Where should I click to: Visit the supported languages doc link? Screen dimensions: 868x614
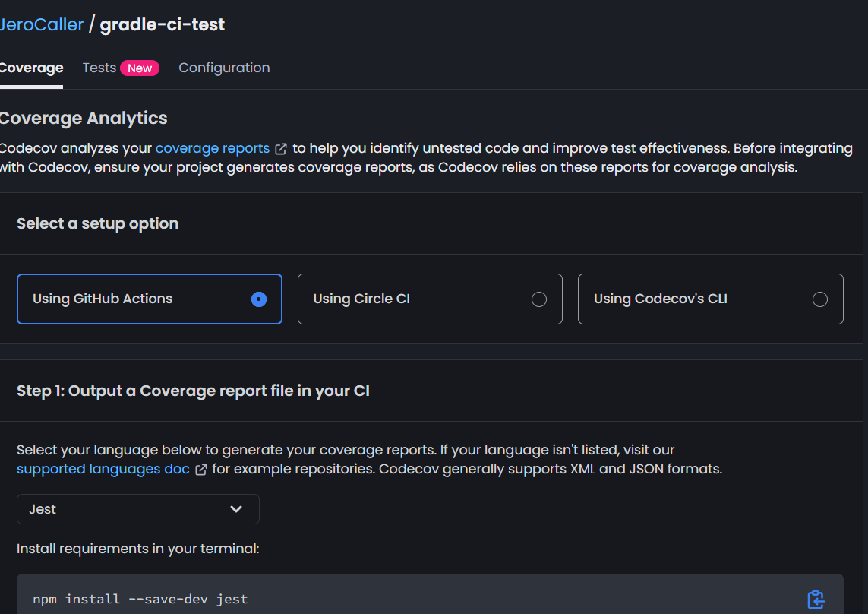tap(103, 469)
